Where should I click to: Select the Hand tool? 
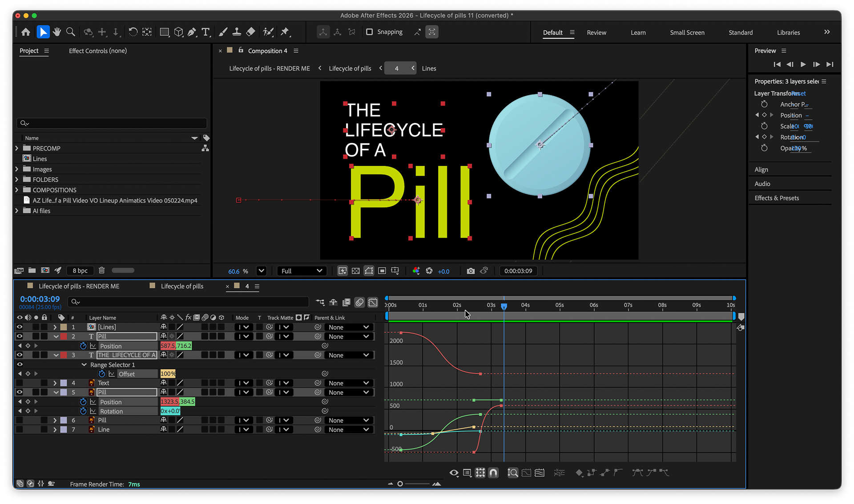pos(56,32)
